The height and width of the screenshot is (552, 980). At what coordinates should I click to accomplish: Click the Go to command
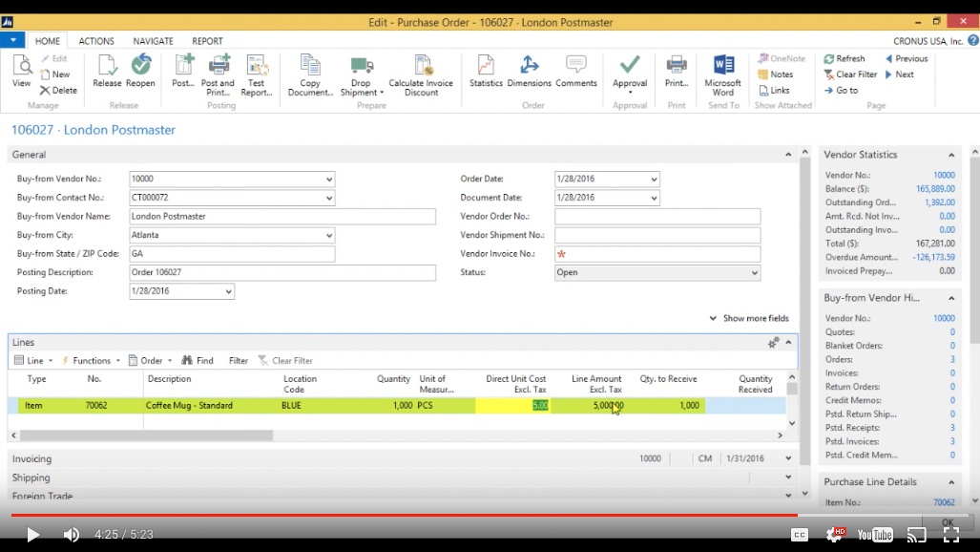[x=841, y=90]
